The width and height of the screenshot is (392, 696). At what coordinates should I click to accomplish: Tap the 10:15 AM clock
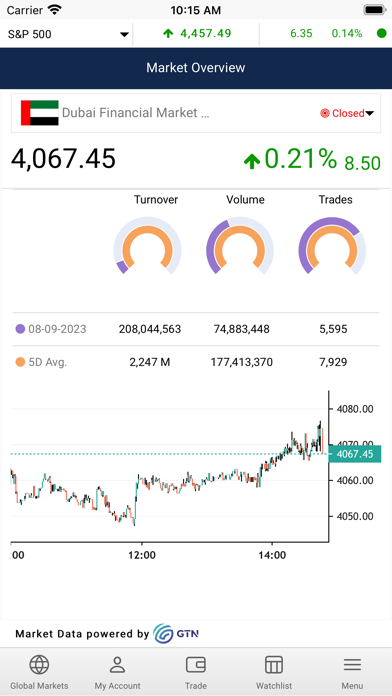[x=195, y=10]
